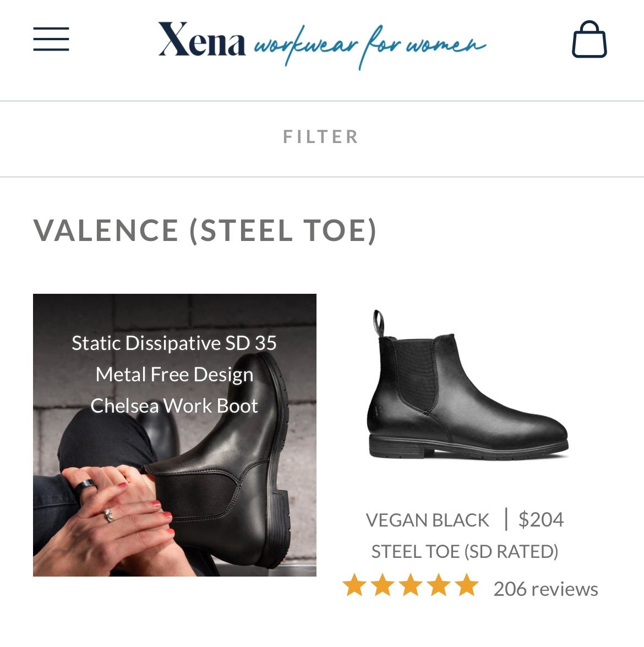Click the $204 price label
Screen dimensions: 644x647
point(541,520)
